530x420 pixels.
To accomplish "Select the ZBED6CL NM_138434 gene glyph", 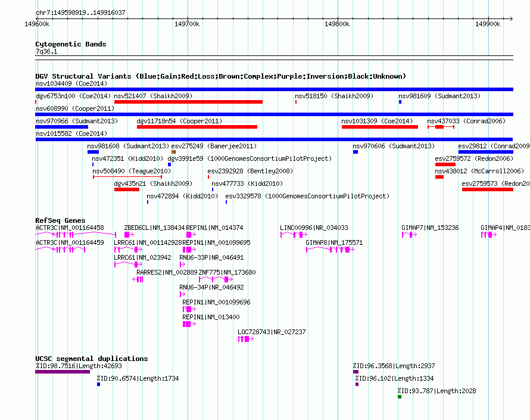I will [129, 235].
